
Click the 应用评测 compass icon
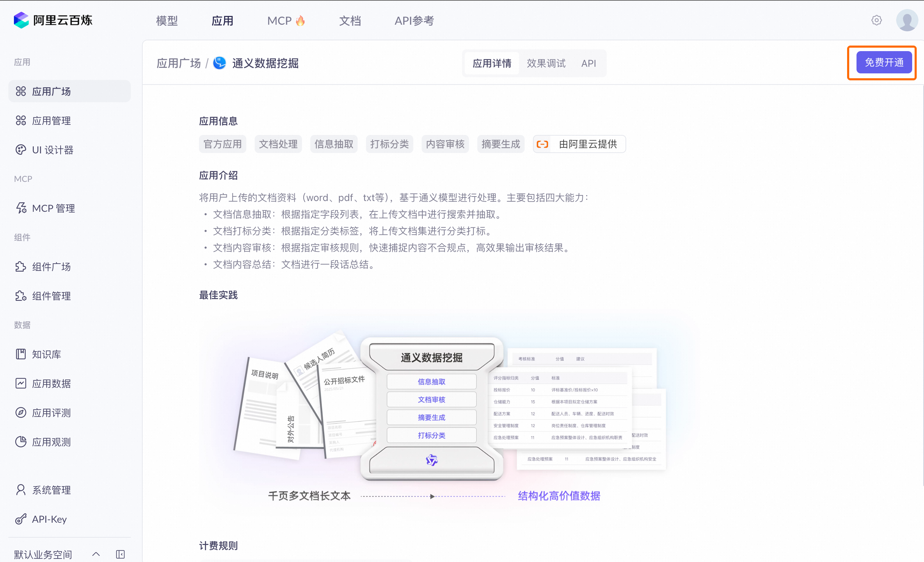(21, 412)
